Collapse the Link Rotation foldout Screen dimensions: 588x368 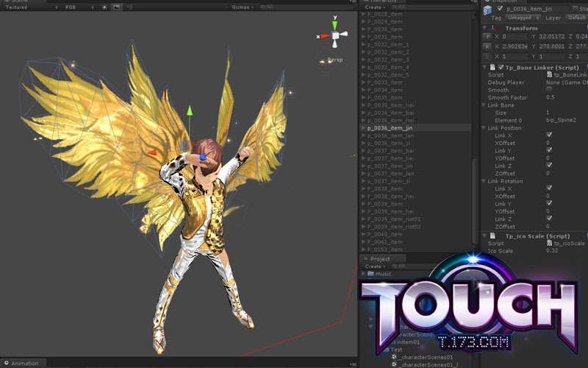(x=484, y=181)
